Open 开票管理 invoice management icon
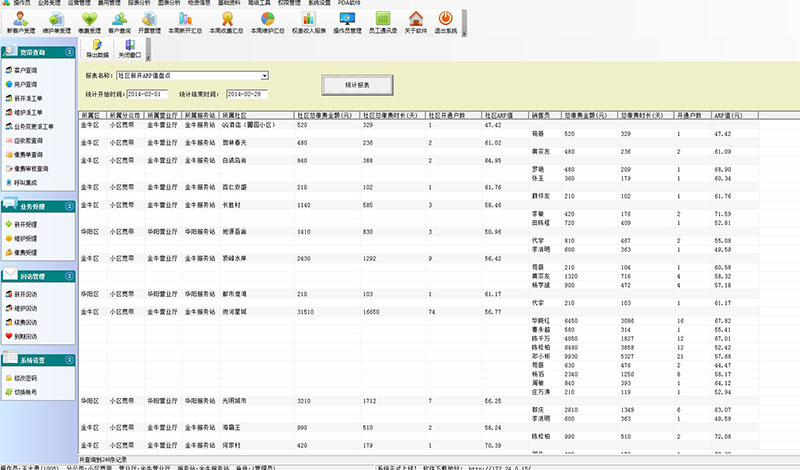 click(x=149, y=22)
